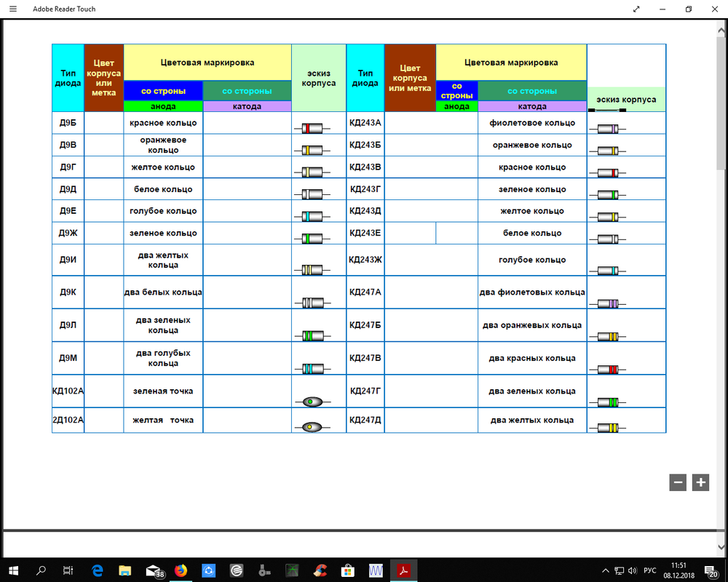Click the '2Д102А' diode type cell
The height and width of the screenshot is (582, 728).
pos(68,420)
